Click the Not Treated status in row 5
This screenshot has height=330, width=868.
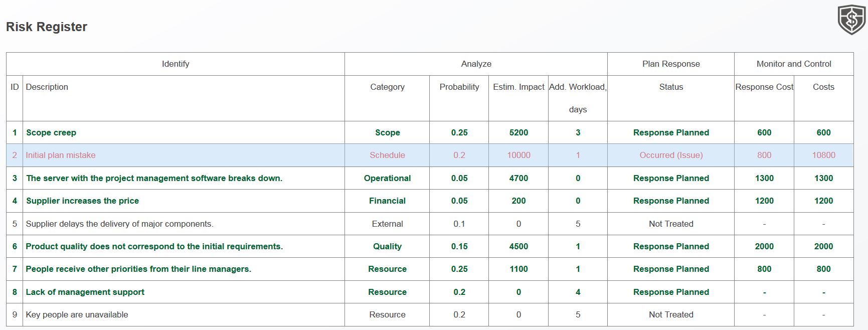click(x=671, y=224)
